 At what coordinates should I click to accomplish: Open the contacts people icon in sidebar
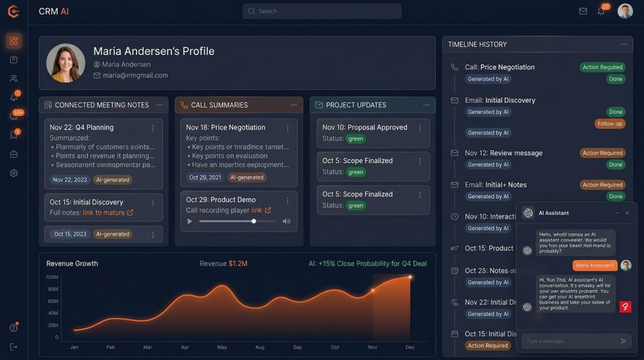point(14,78)
